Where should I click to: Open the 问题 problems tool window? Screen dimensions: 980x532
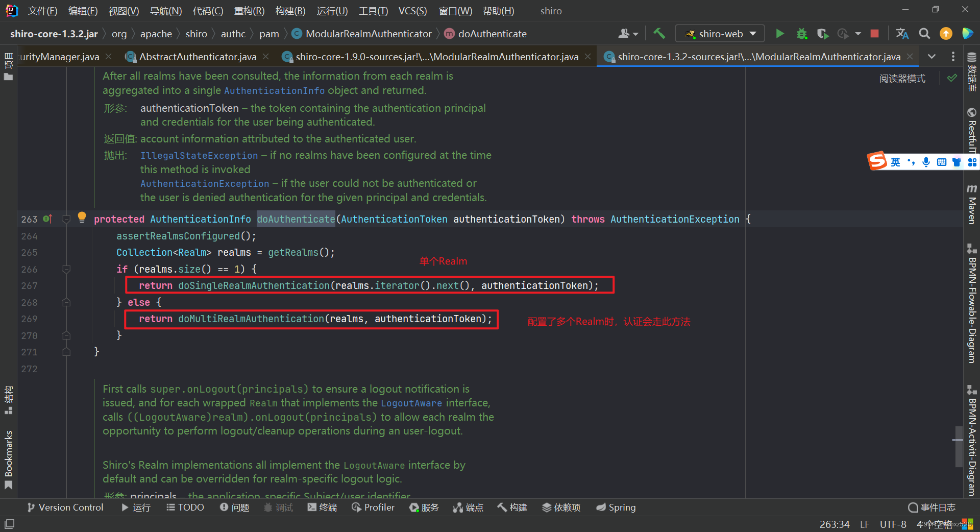point(234,507)
